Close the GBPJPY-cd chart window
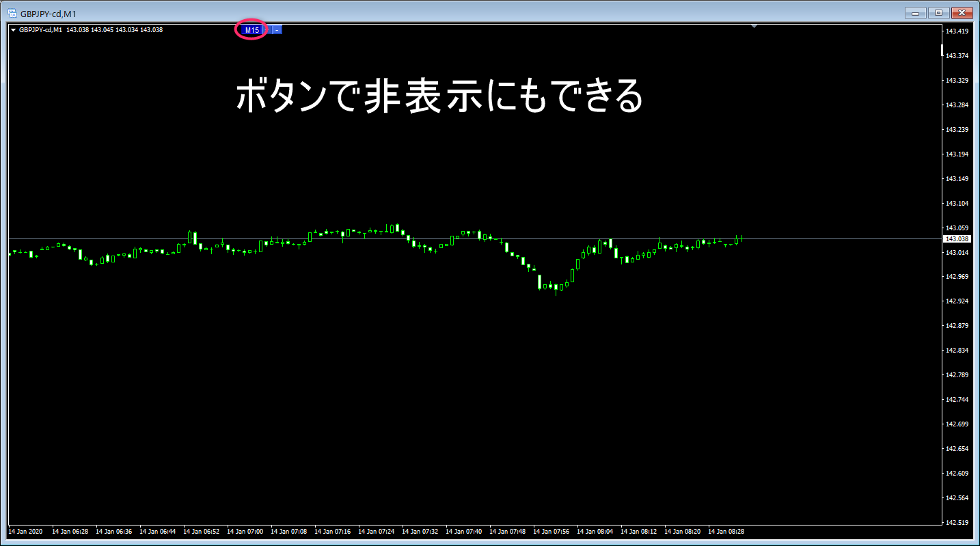Viewport: 980px width, 546px height. (x=962, y=12)
